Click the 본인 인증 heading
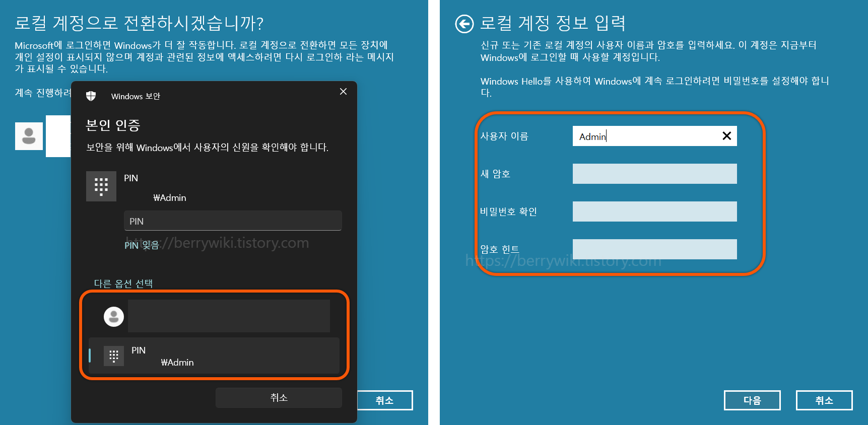Image resolution: width=868 pixels, height=425 pixels. [x=113, y=125]
